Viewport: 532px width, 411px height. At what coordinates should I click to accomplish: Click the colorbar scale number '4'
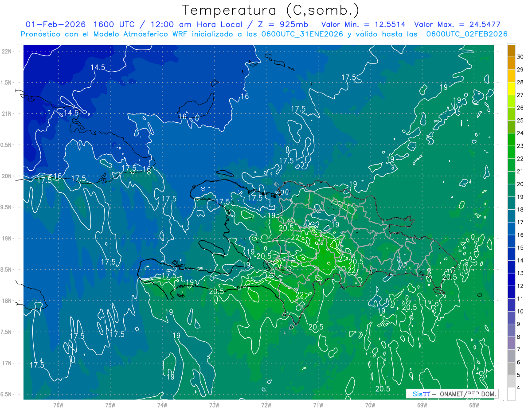(519, 388)
